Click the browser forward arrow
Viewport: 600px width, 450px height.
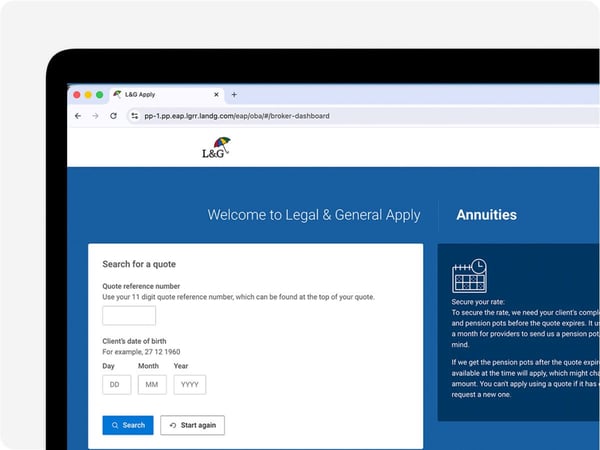95,116
